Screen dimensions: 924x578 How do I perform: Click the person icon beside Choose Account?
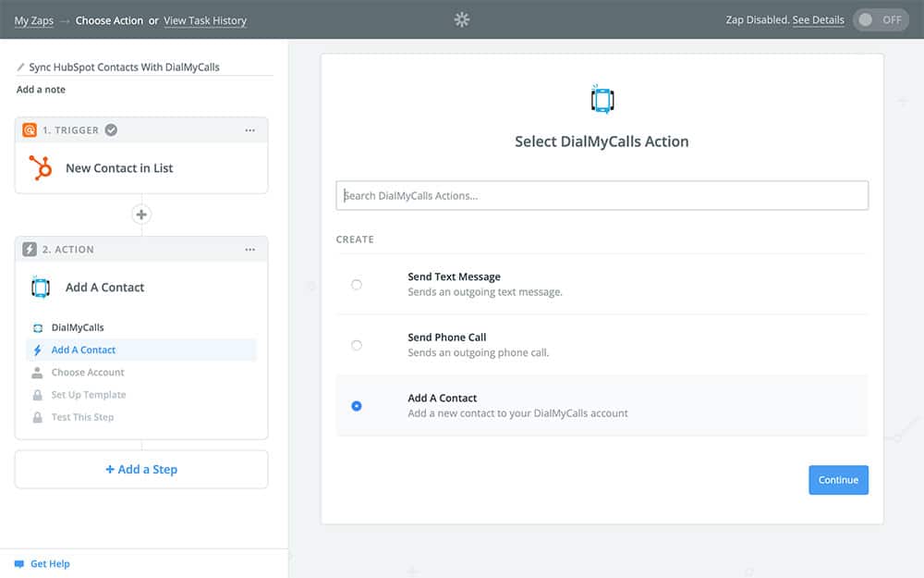point(37,373)
